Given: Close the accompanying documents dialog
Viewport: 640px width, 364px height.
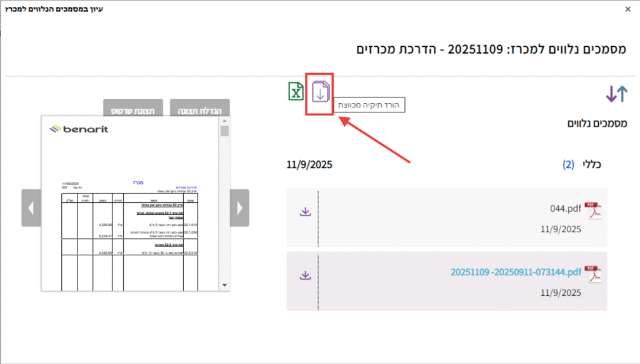Looking at the screenshot, I should click(x=628, y=9).
